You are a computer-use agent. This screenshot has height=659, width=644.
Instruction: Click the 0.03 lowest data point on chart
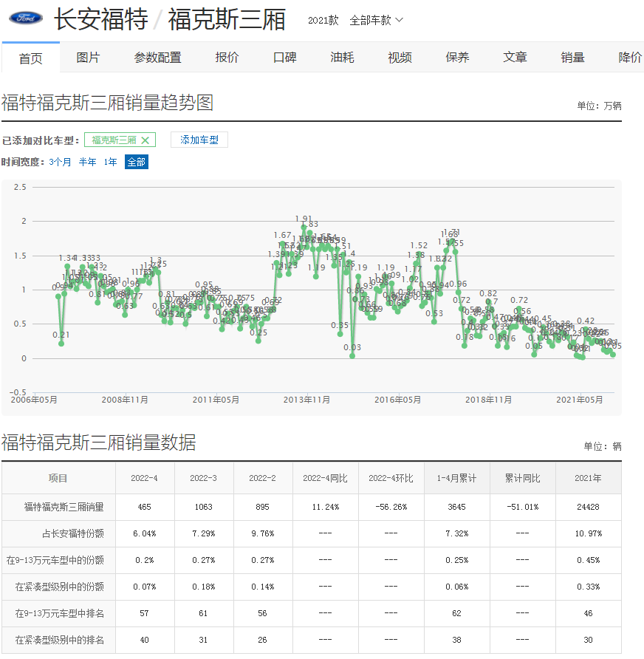pos(352,356)
